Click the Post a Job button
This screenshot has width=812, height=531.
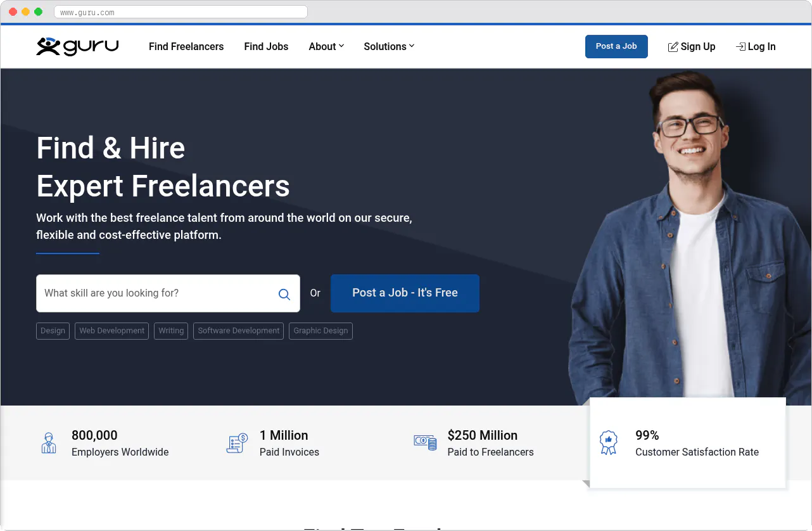click(x=616, y=46)
